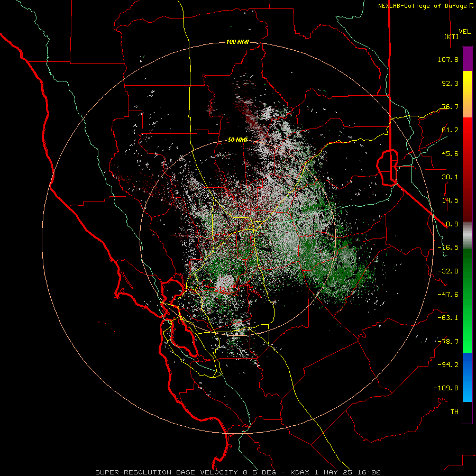Viewport: 476px width, 476px height.
Task: Click the 76.7 velocity scale value
Action: point(450,106)
